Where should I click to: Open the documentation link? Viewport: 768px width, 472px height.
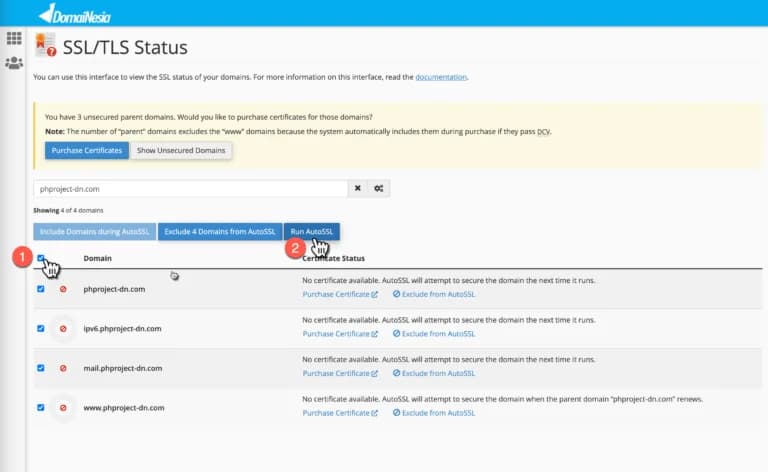pos(441,77)
